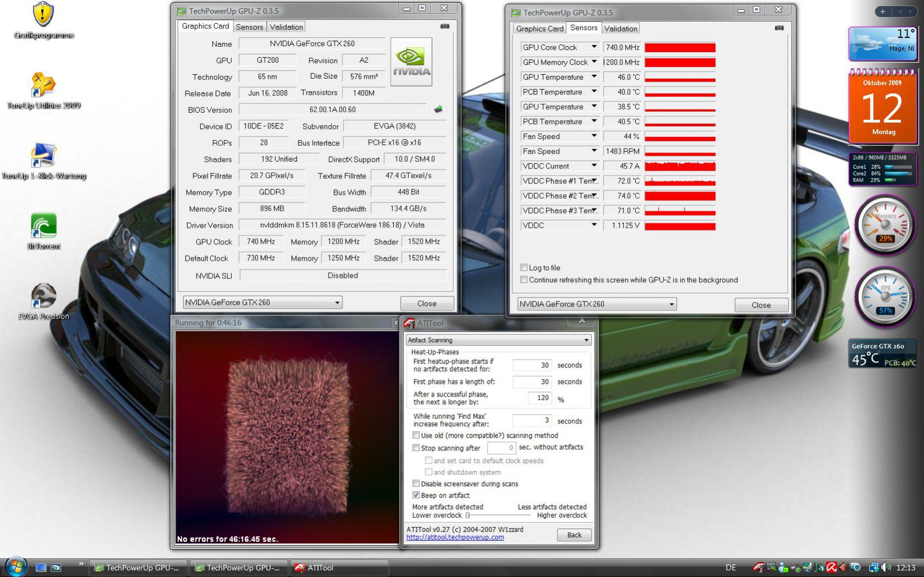Uncheck the Beep on artifact checkbox

(416, 495)
